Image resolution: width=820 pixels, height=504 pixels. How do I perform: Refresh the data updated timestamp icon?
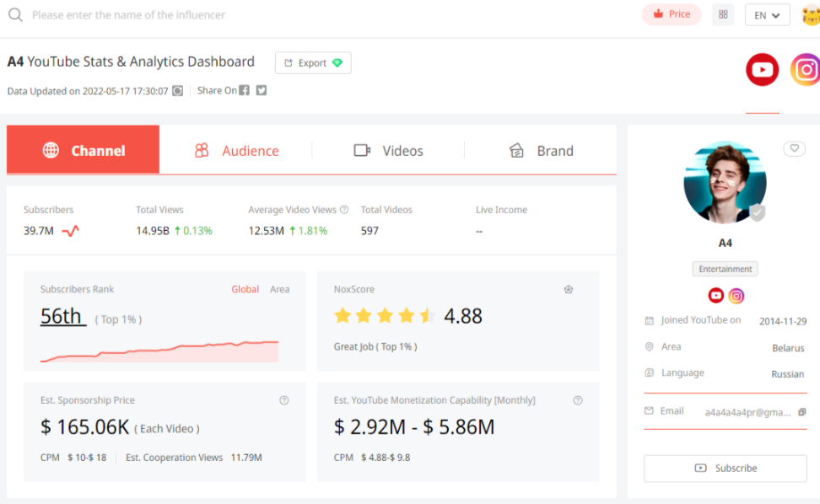point(178,91)
